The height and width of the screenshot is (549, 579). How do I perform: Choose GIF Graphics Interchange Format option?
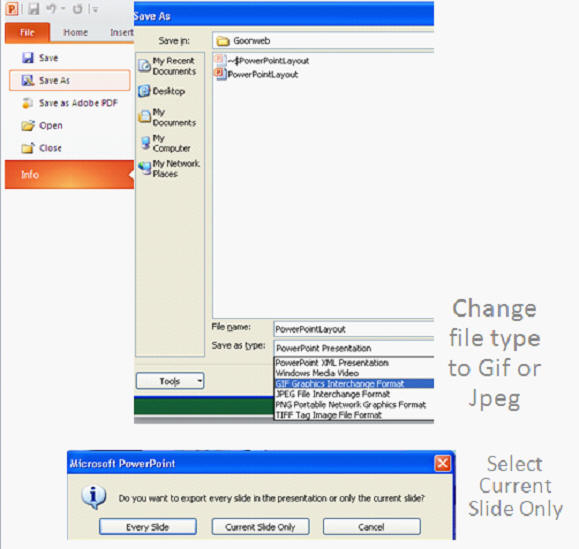click(x=354, y=384)
